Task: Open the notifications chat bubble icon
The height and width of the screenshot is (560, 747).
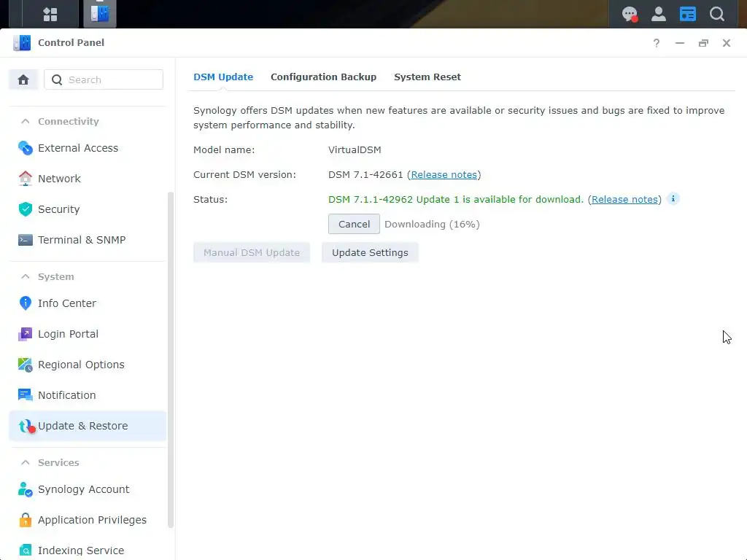Action: coord(630,15)
